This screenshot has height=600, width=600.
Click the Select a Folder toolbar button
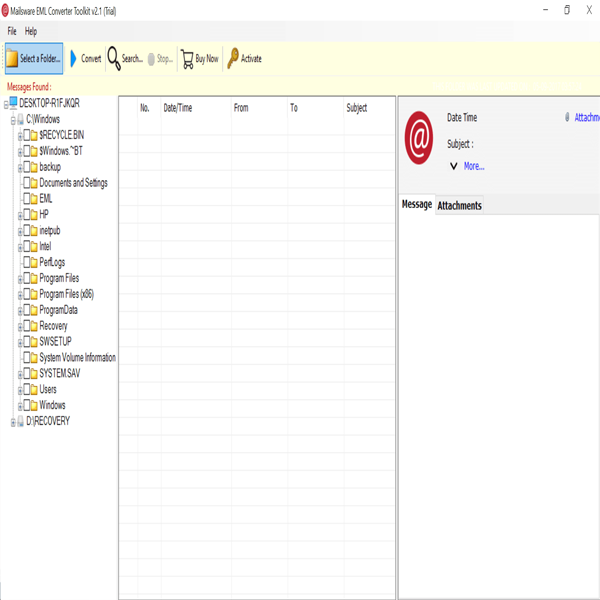[x=34, y=59]
